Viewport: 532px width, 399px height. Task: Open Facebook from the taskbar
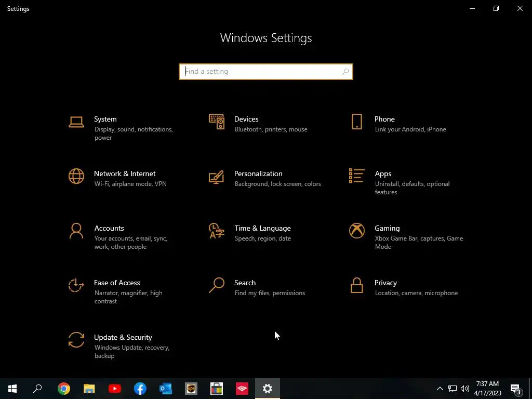tap(140, 389)
